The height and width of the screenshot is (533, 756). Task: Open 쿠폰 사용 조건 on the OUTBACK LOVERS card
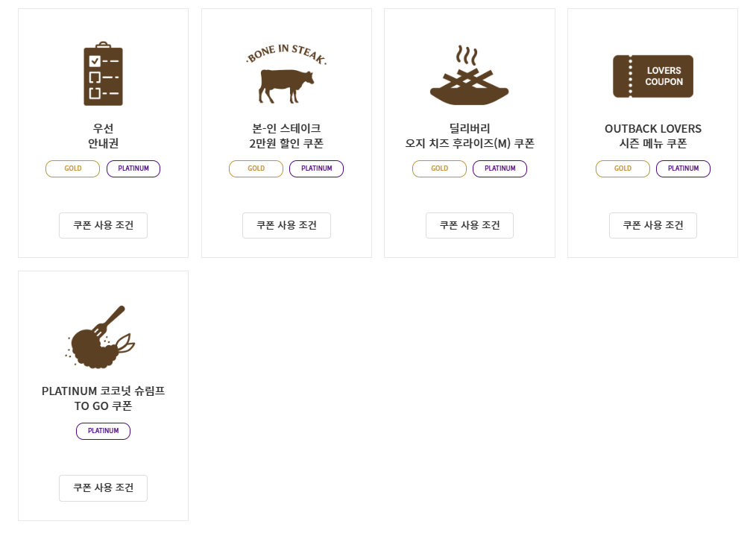click(652, 225)
